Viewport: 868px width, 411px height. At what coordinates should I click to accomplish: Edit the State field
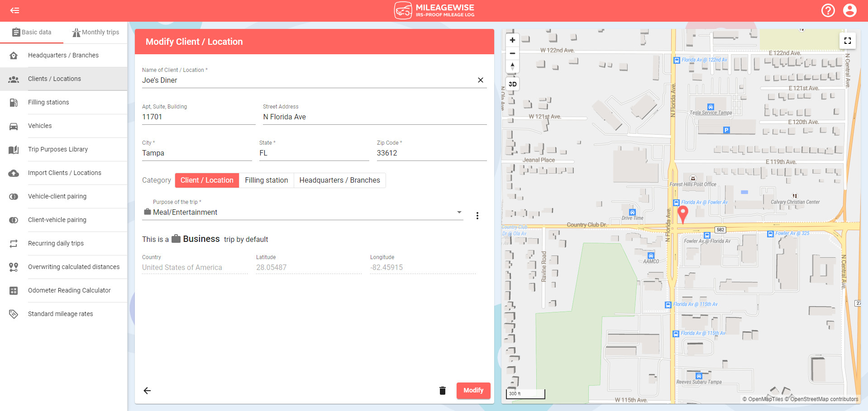click(x=314, y=153)
